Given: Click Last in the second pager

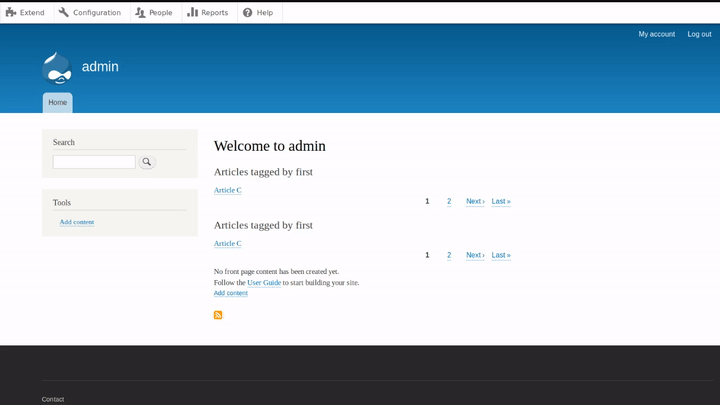Looking at the screenshot, I should pyautogui.click(x=501, y=255).
